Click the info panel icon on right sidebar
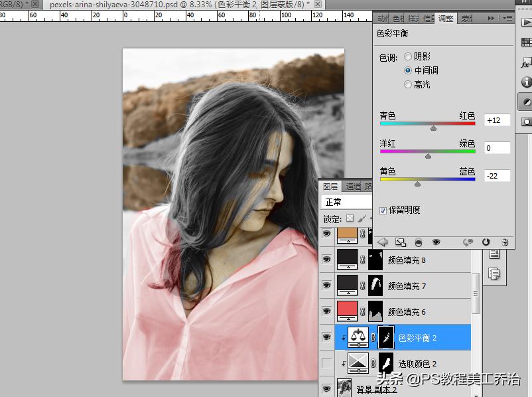 [525, 82]
